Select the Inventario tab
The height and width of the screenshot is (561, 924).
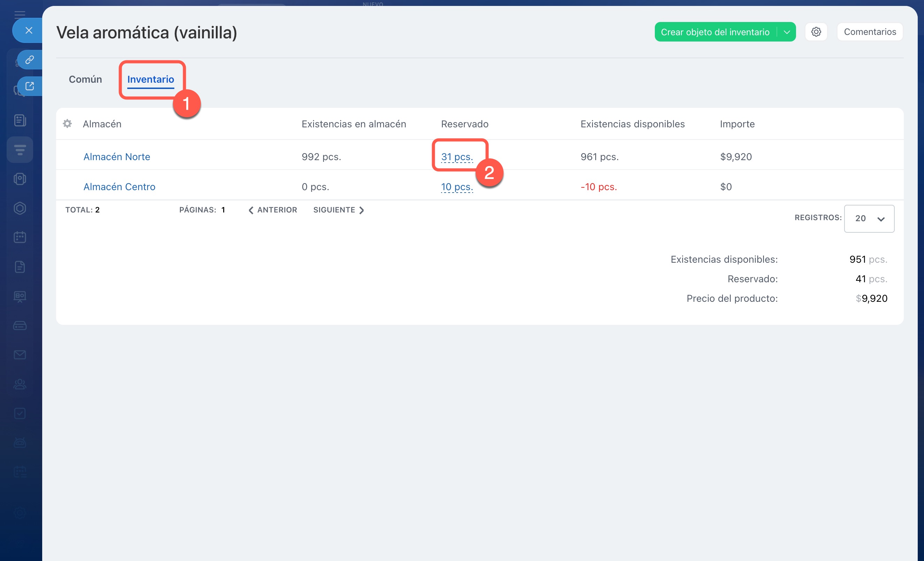pos(150,79)
